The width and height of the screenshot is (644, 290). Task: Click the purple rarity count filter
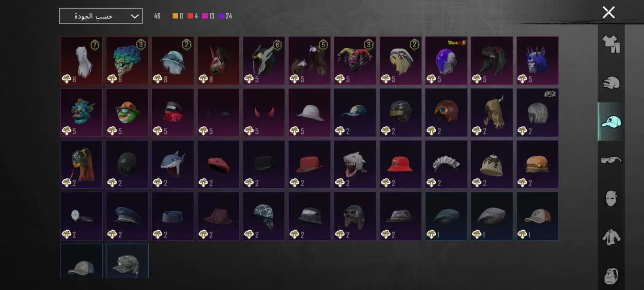225,16
